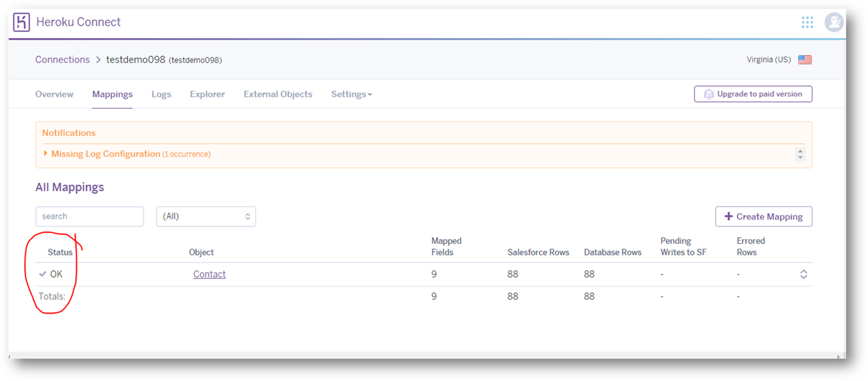Click the horizontal scrollbar at bottom
Image resolution: width=868 pixels, height=381 pixels.
pyautogui.click(x=424, y=356)
